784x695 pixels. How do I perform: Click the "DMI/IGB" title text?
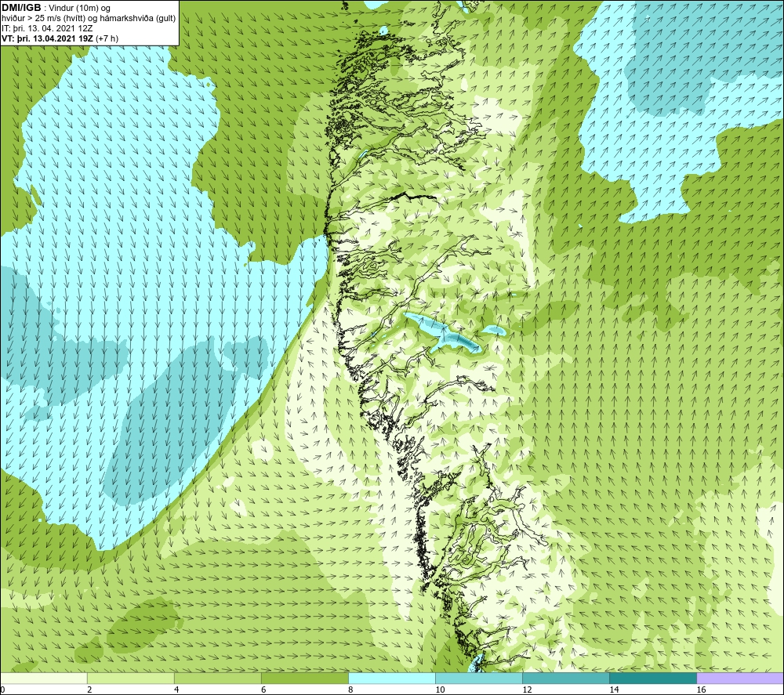pyautogui.click(x=21, y=8)
